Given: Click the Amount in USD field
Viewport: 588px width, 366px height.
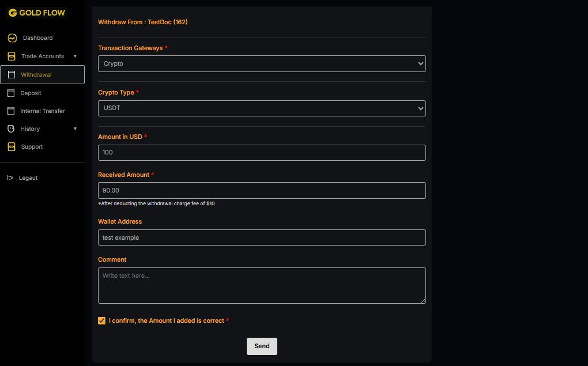Looking at the screenshot, I should pyautogui.click(x=262, y=153).
